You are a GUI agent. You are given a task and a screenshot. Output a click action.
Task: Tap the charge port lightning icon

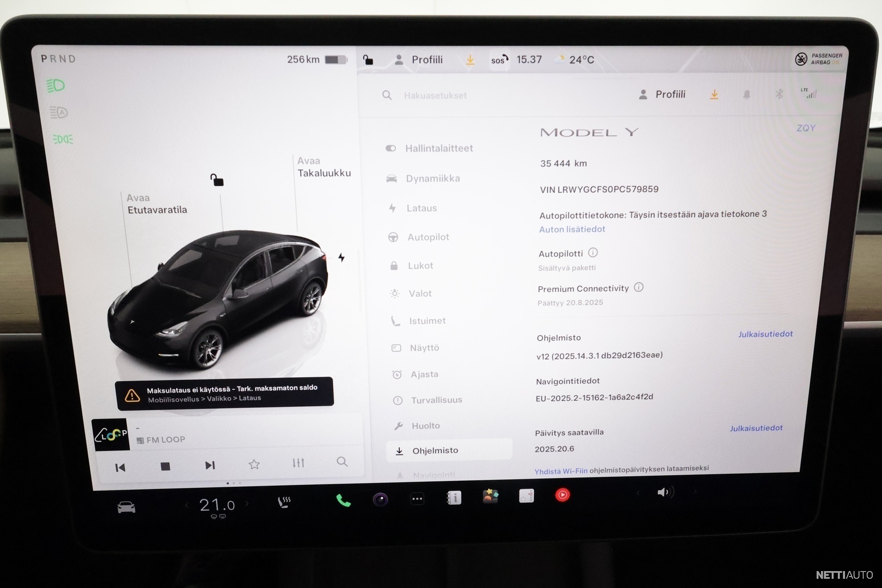(x=341, y=258)
